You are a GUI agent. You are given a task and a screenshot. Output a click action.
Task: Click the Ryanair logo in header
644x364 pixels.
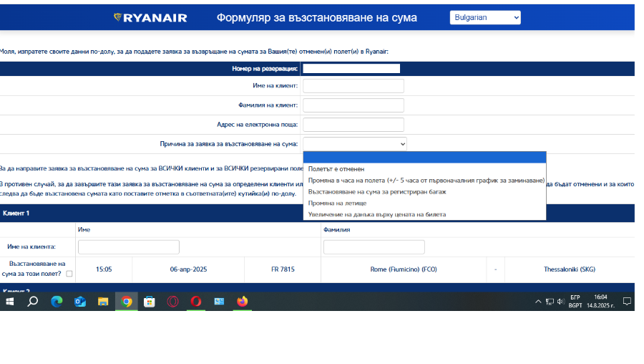pos(150,18)
